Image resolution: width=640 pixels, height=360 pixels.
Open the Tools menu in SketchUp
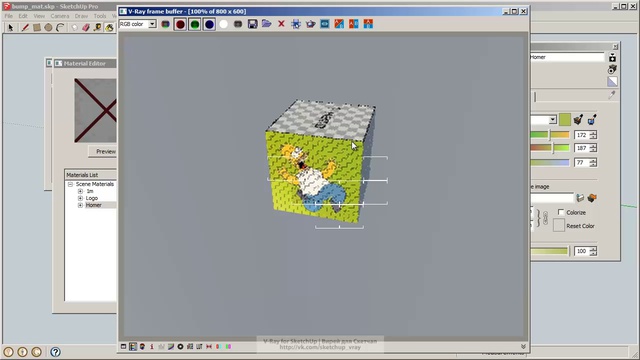[x=100, y=16]
